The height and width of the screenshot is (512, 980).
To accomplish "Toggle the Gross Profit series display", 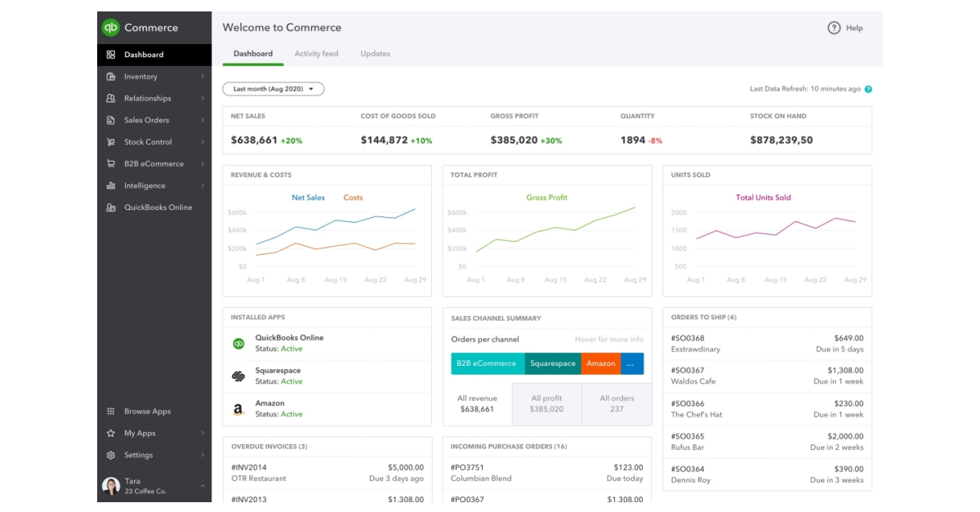I will tap(545, 197).
